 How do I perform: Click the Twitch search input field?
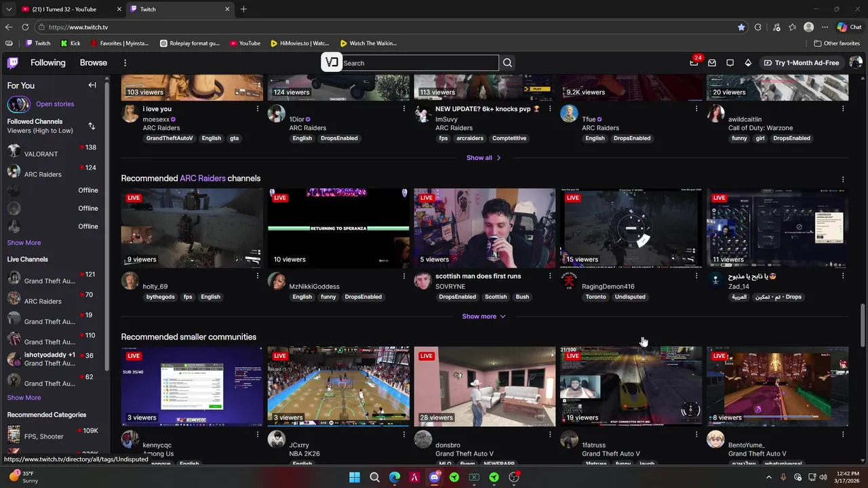[x=419, y=63]
